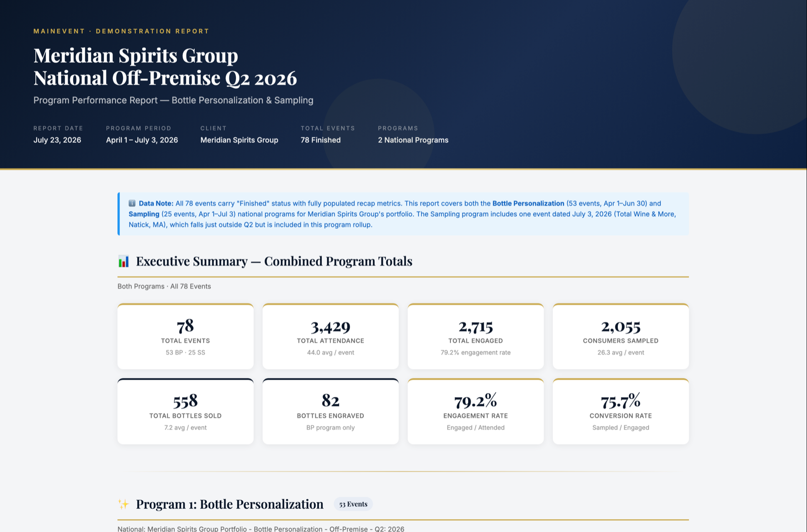Select the Total Engaged card showing 2,715
Viewport: 807px width, 532px height.
click(476, 336)
